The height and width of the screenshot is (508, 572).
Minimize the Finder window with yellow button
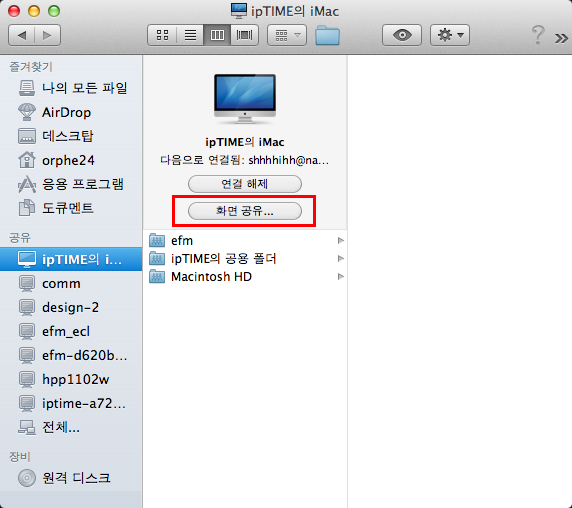click(34, 11)
